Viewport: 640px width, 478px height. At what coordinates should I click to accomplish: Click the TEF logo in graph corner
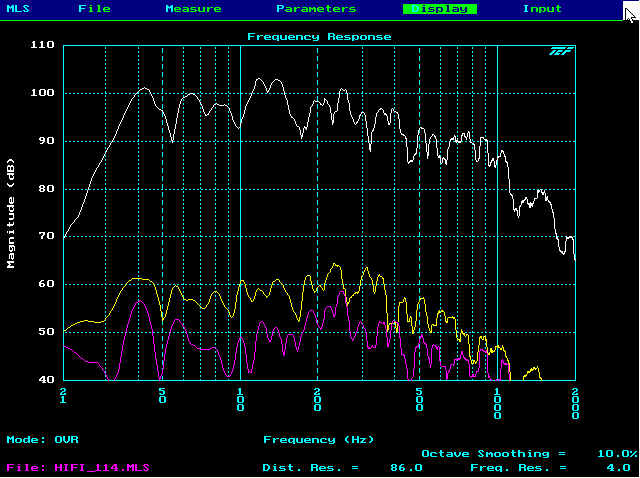pyautogui.click(x=561, y=51)
